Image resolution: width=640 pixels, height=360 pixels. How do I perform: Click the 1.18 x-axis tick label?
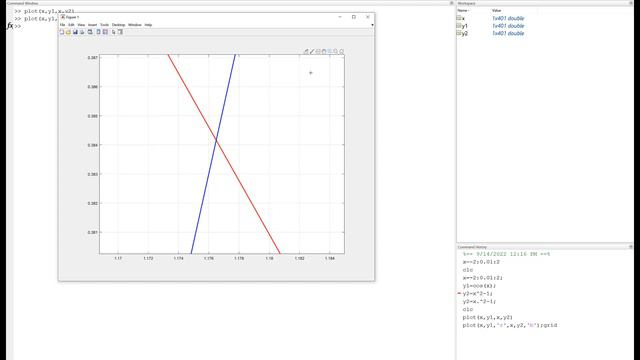tap(269, 258)
